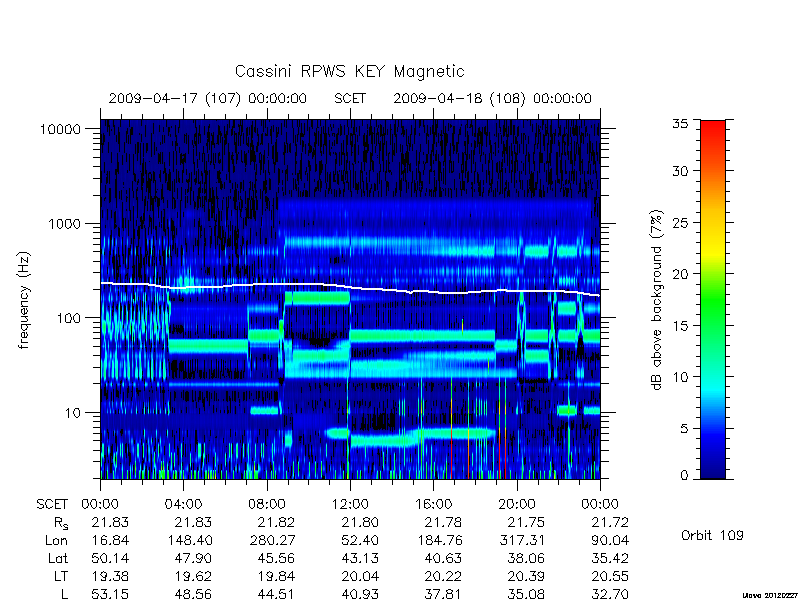The image size is (800, 600).
Task: Click the 08:00 time axis label
Action: (x=267, y=505)
